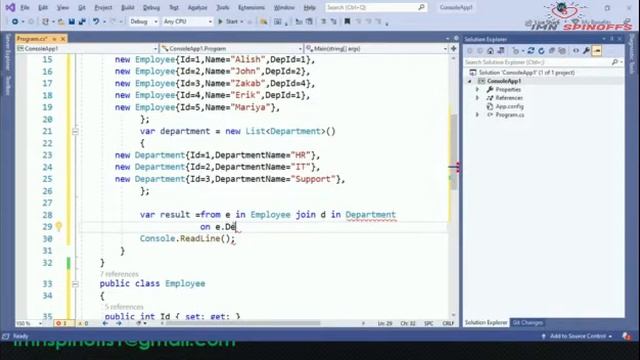Click View Code icon in Solution Explorer
640x360 pixels.
click(576, 51)
